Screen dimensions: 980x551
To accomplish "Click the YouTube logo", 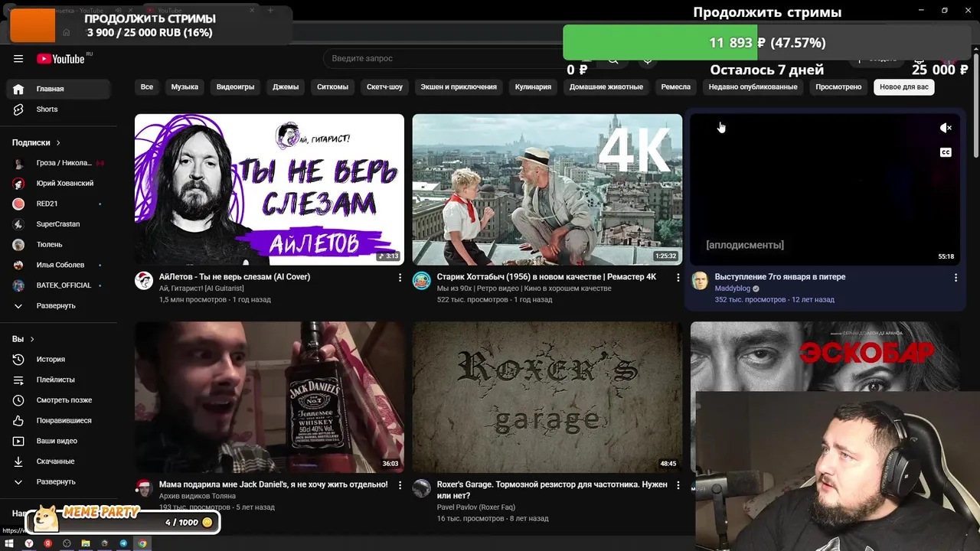I will coord(60,59).
